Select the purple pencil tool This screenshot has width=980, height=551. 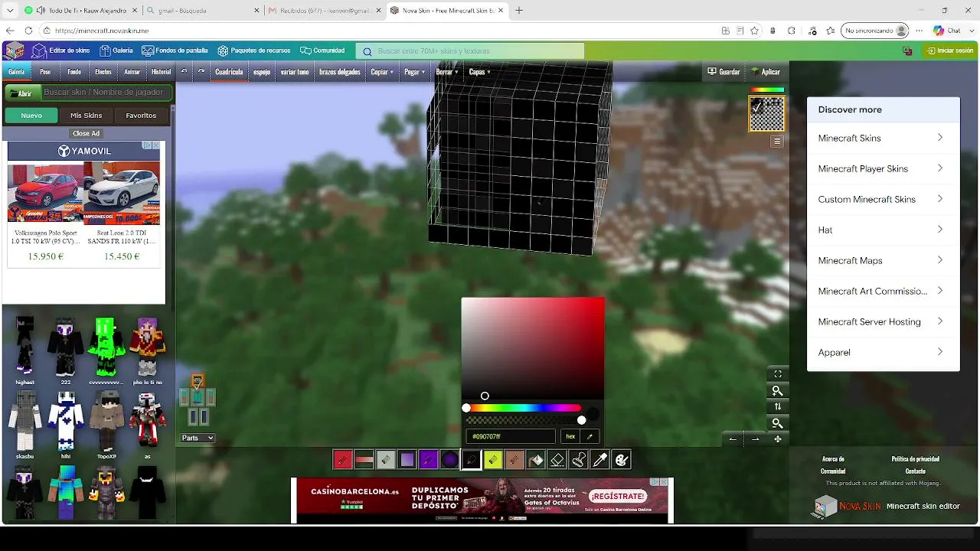click(429, 460)
